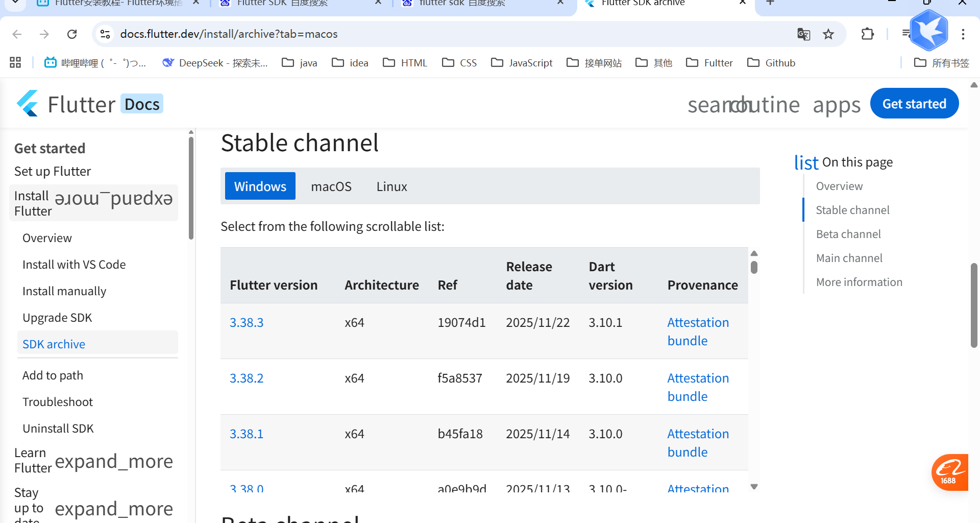Open the translate page icon

(x=803, y=34)
